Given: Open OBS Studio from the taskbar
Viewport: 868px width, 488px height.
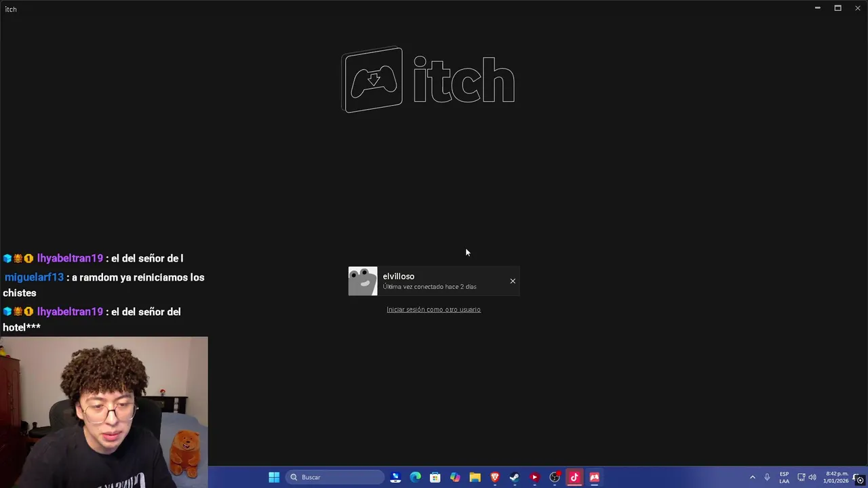Looking at the screenshot, I should pyautogui.click(x=555, y=477).
